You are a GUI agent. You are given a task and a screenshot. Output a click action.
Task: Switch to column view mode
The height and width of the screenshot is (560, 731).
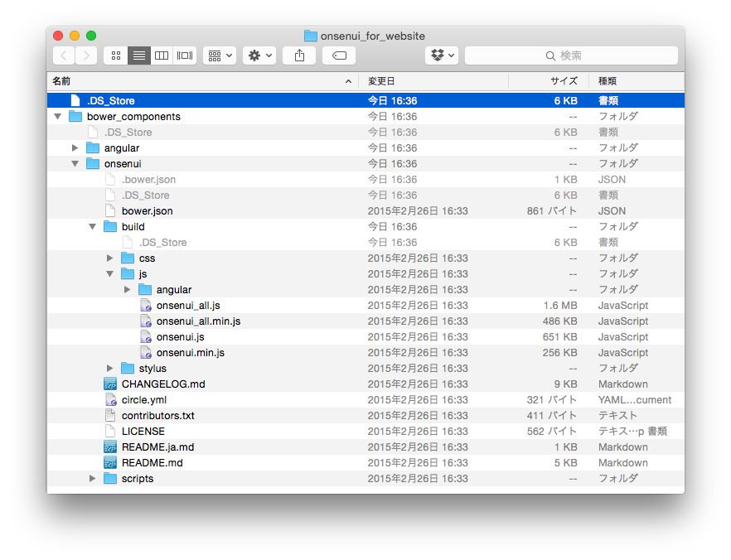(x=162, y=56)
